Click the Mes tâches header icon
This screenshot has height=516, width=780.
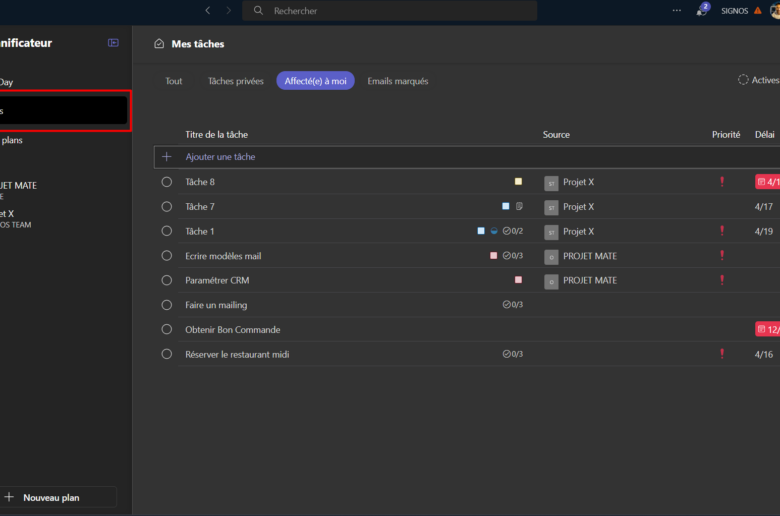click(x=159, y=44)
